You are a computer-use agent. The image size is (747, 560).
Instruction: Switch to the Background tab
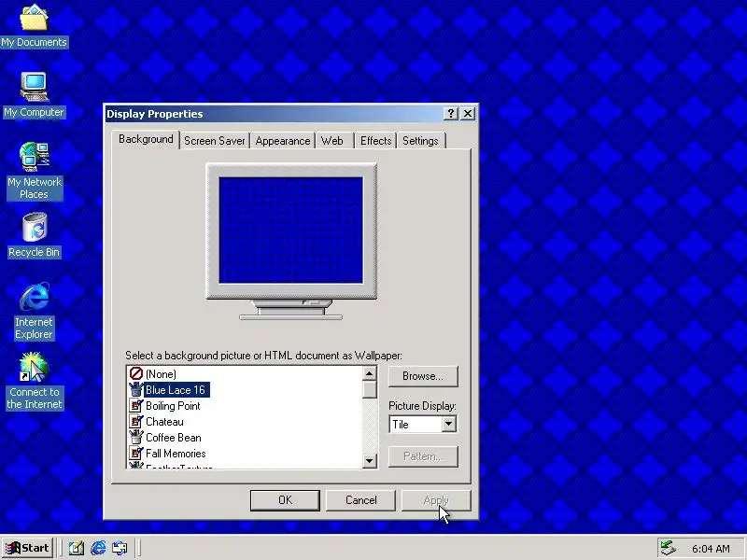146,139
